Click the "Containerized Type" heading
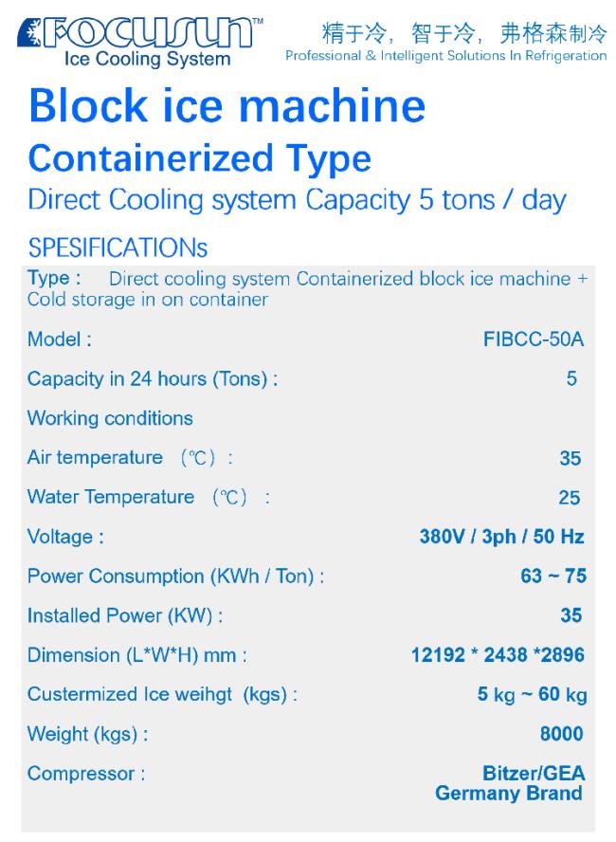Screen dimensions: 616x842 pyautogui.click(x=199, y=157)
